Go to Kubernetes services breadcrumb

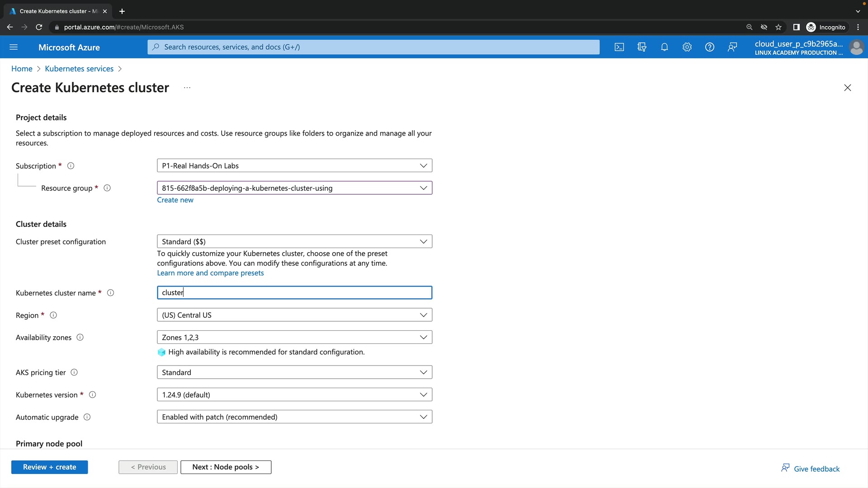point(79,69)
